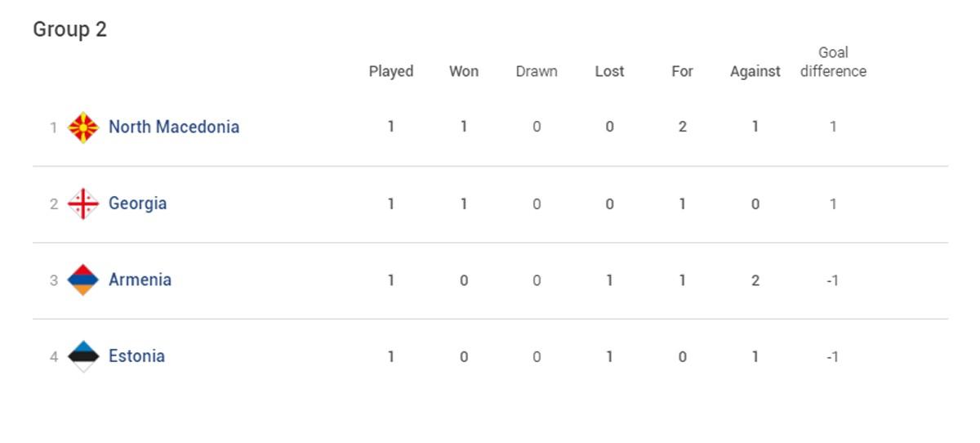Screen dimensions: 980x443
Task: Select Georgia's Won value
Action: click(x=464, y=204)
